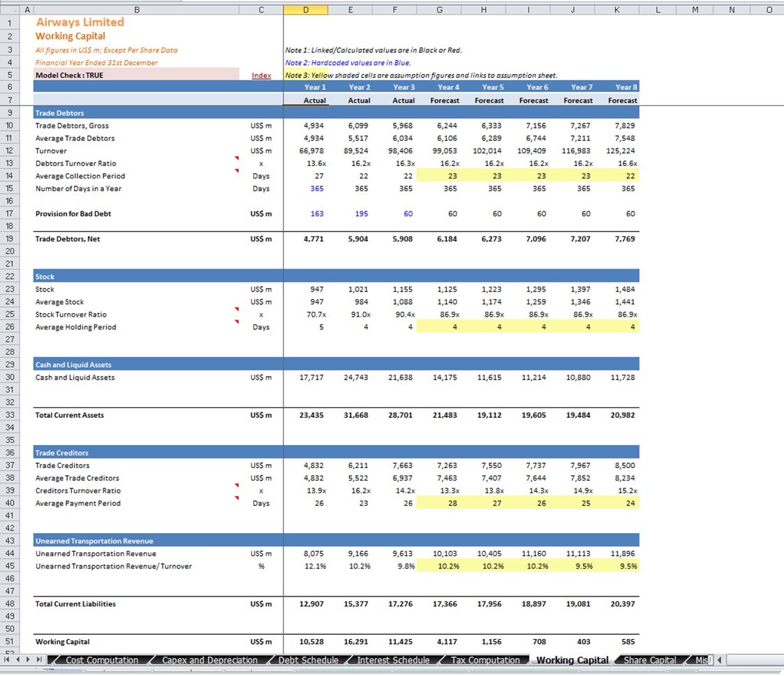Switch to the Interest Schedule sheet

[393, 661]
